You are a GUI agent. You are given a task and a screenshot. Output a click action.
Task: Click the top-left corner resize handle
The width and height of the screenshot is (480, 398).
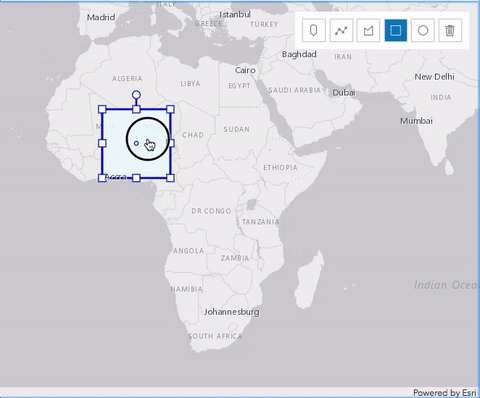(102, 109)
